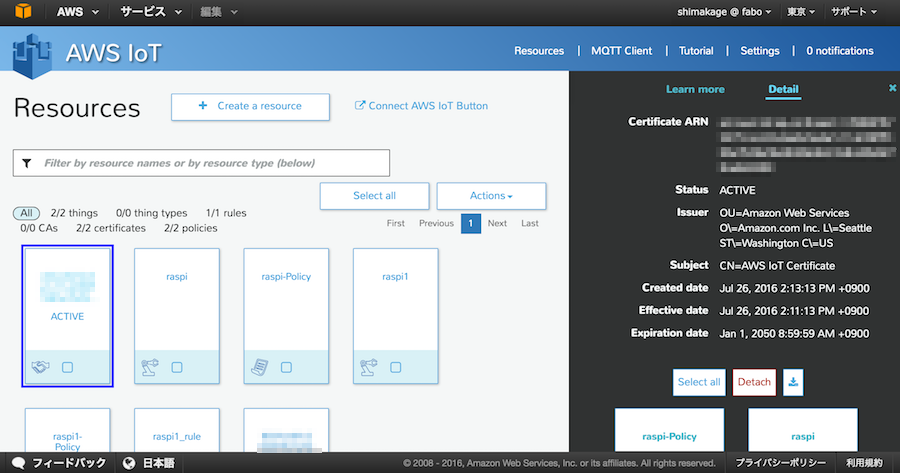Image resolution: width=900 pixels, height=473 pixels.
Task: Click the download icon beside Detach
Action: click(792, 382)
